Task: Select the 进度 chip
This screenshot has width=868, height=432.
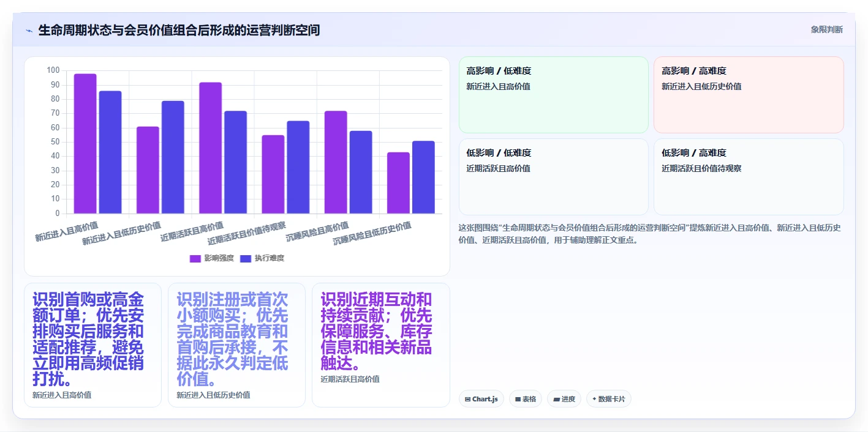Action: click(x=564, y=399)
